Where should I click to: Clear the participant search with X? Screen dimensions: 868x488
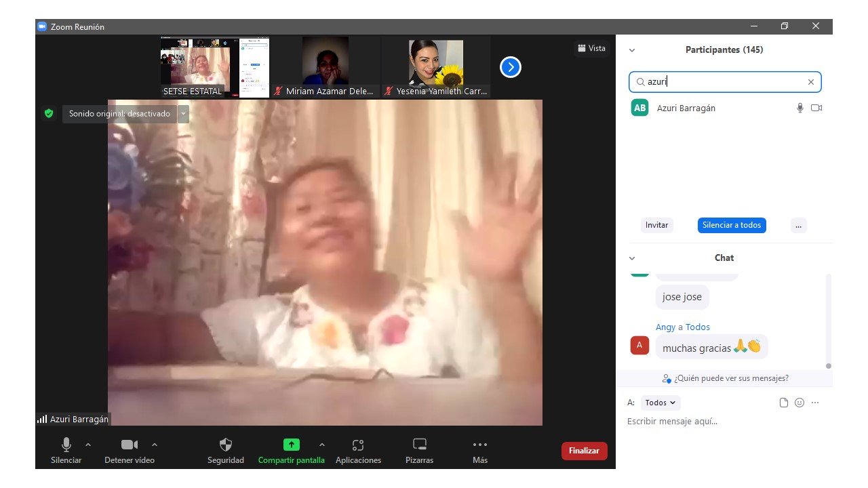click(x=810, y=82)
